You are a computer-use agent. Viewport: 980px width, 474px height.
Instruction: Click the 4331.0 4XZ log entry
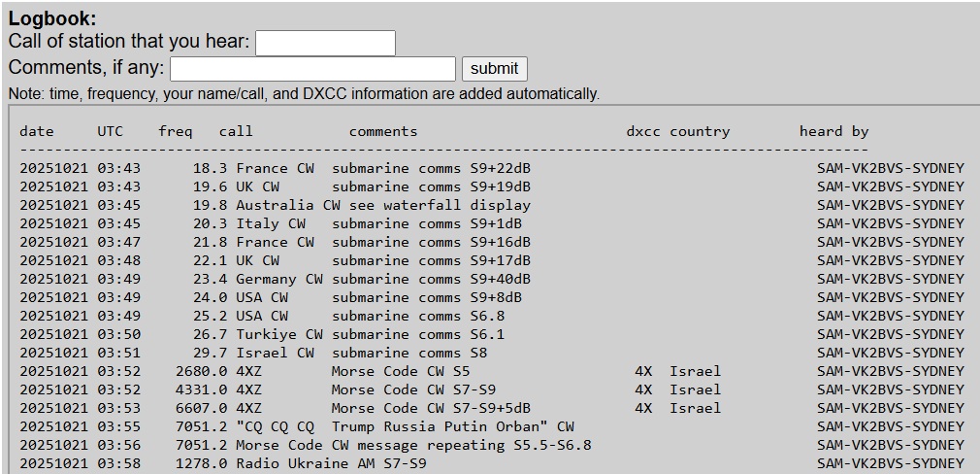[x=492, y=389]
